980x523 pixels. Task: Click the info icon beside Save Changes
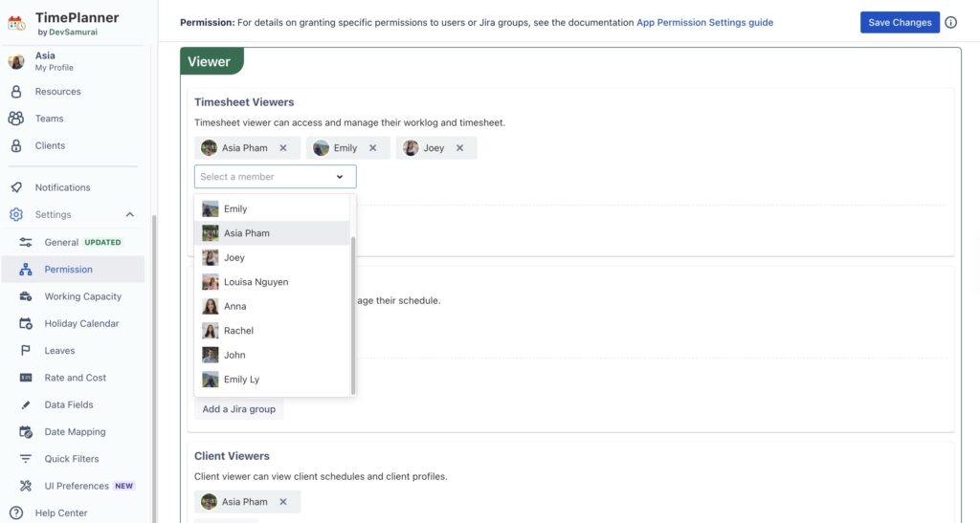(x=950, y=22)
